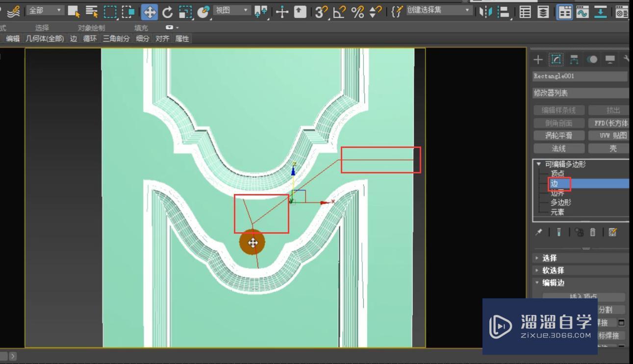Click the 细分 ribbon panel
633x364 pixels.
(x=143, y=39)
